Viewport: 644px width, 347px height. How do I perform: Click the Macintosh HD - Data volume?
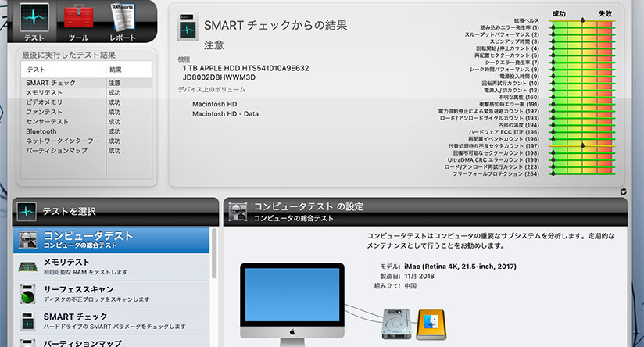point(226,114)
